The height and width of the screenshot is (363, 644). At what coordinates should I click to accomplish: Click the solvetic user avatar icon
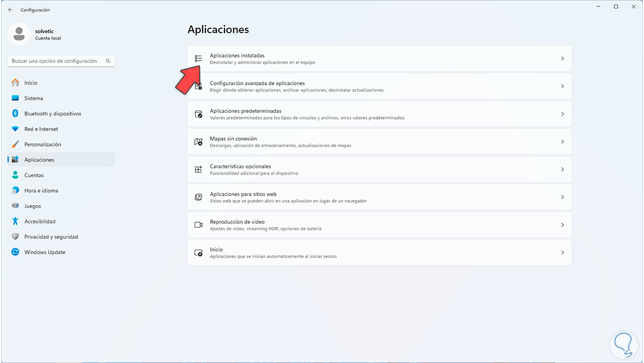19,34
